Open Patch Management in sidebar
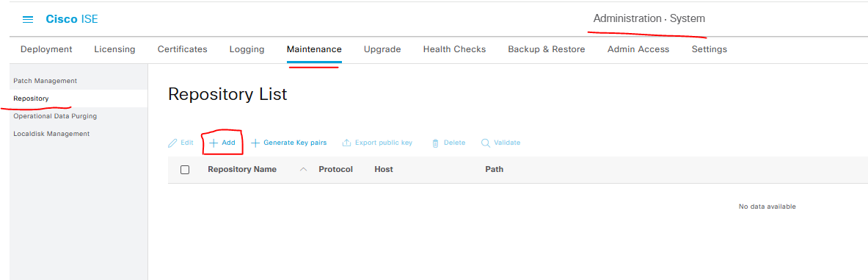Viewport: 868px width, 280px height. click(45, 81)
